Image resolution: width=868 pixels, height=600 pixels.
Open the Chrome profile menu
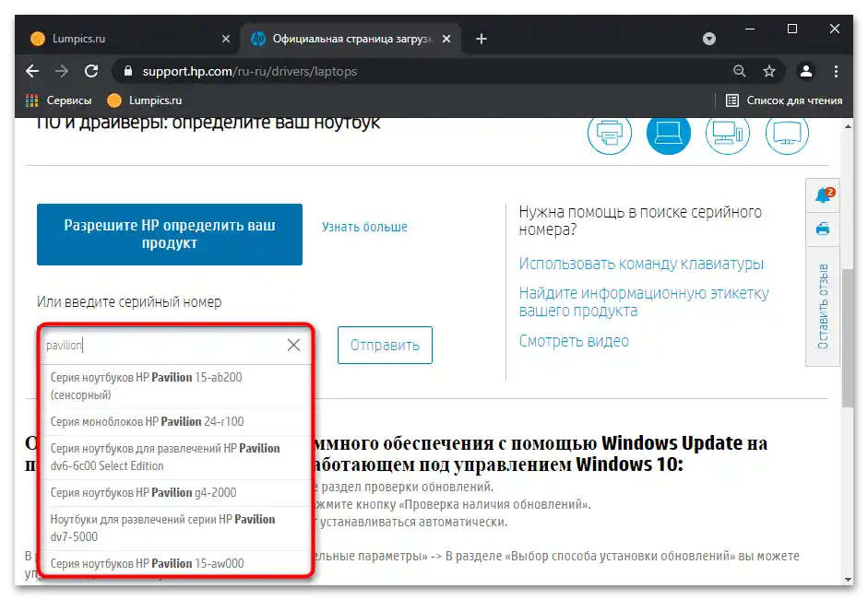(806, 71)
